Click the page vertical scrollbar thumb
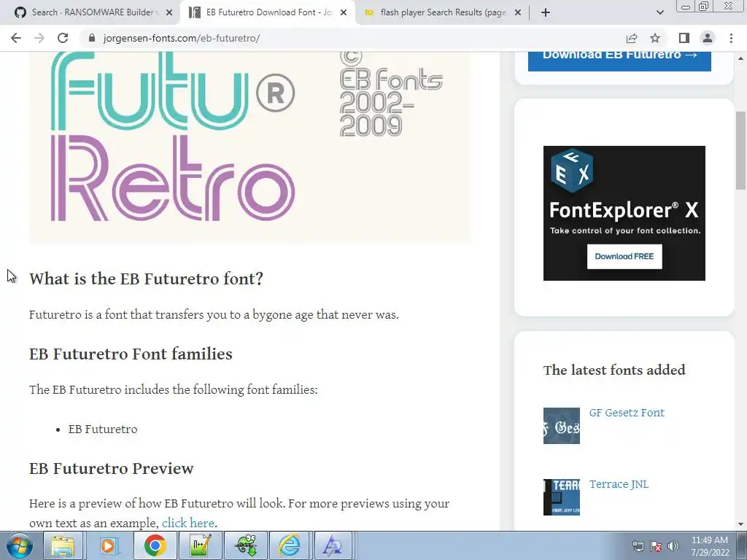The height and width of the screenshot is (560, 747). 741,150
